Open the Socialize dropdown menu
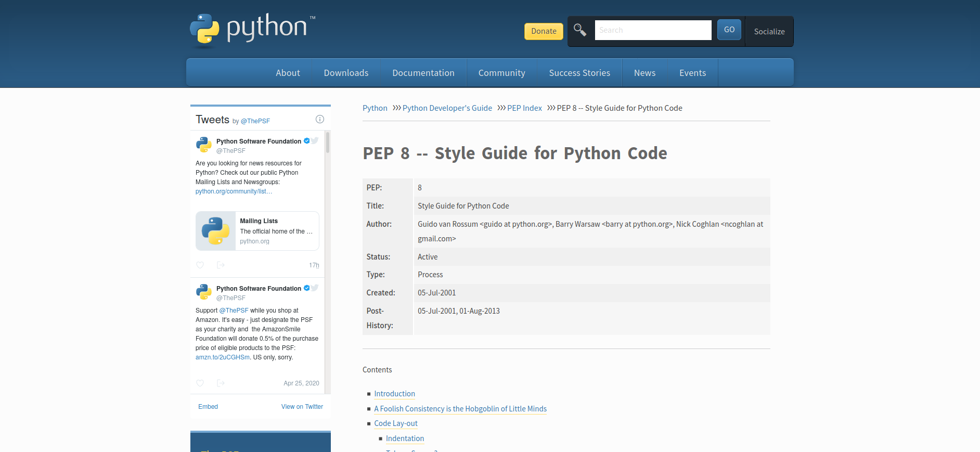 pos(769,31)
